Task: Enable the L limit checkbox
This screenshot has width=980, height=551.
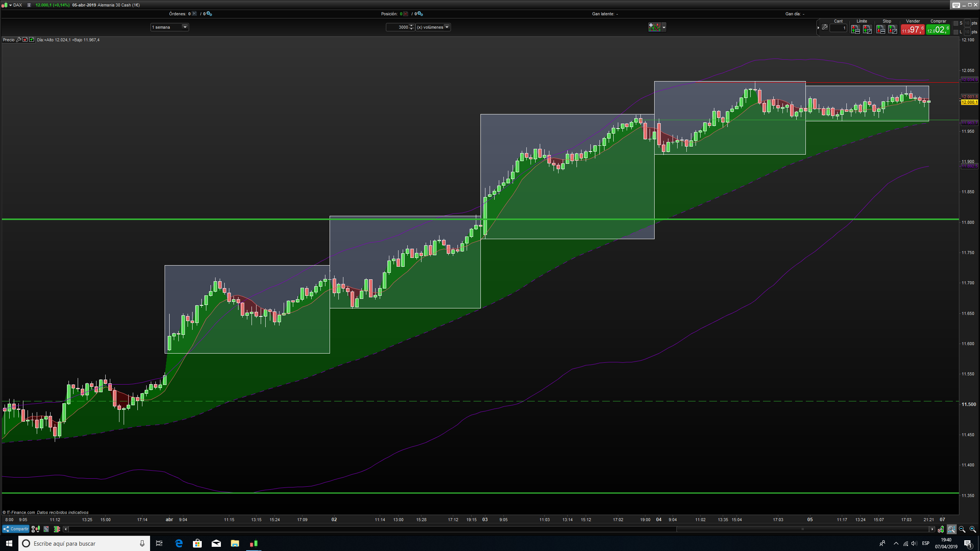Action: coord(956,32)
